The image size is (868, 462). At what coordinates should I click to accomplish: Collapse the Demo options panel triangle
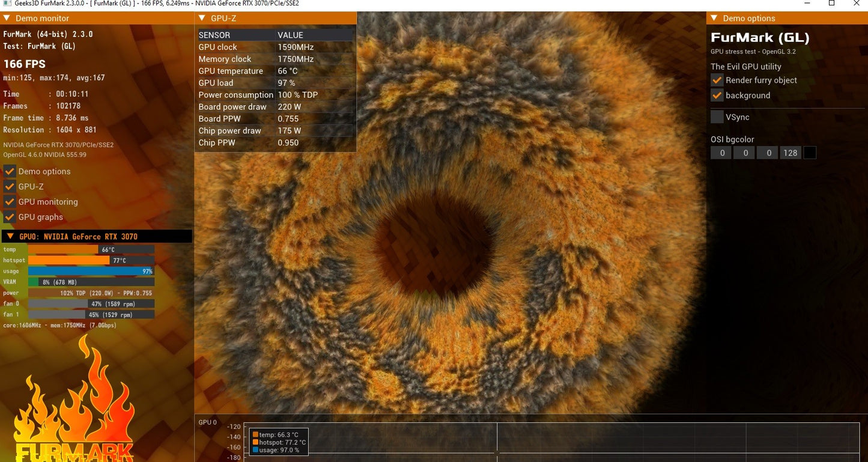click(714, 18)
